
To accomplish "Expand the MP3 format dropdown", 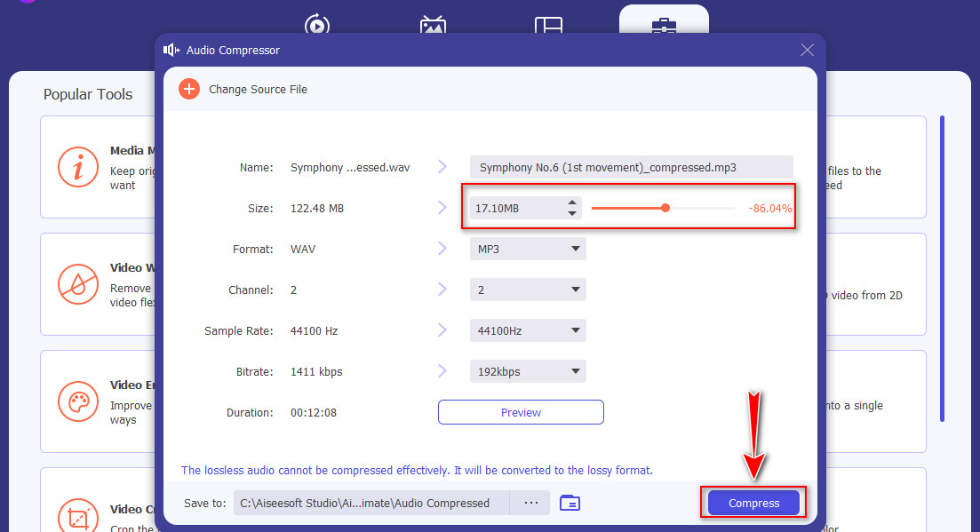I will pos(528,250).
